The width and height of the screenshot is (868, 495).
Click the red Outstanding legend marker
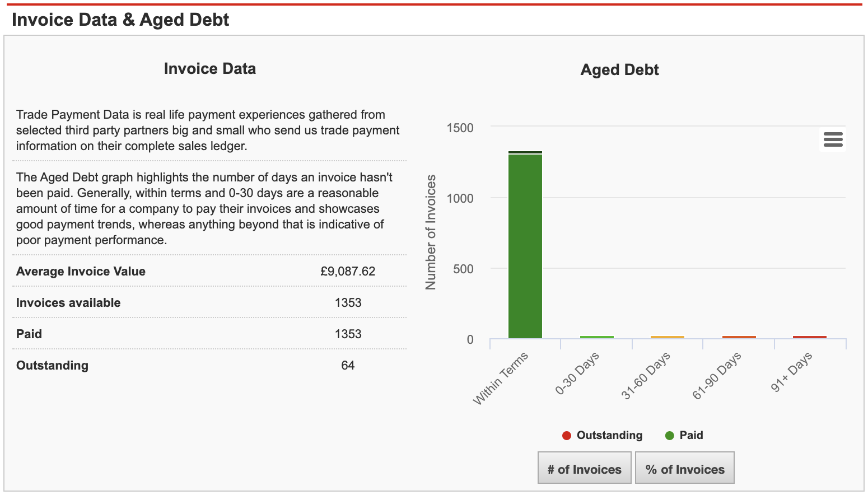pos(566,435)
